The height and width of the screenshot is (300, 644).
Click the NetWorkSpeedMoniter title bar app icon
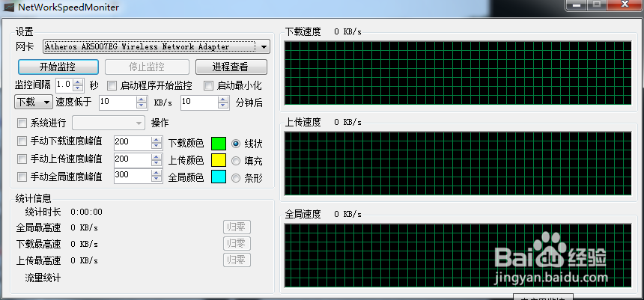[7, 6]
